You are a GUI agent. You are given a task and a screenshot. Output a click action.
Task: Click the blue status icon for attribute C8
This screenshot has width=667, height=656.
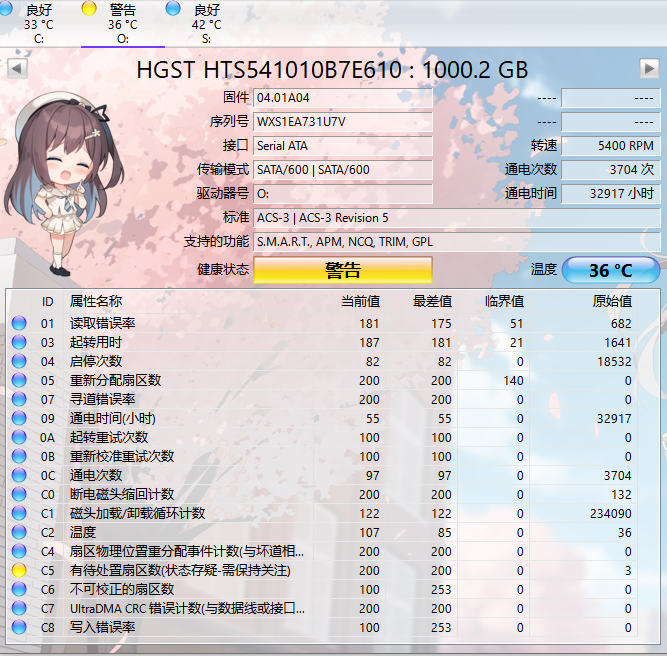click(x=19, y=627)
